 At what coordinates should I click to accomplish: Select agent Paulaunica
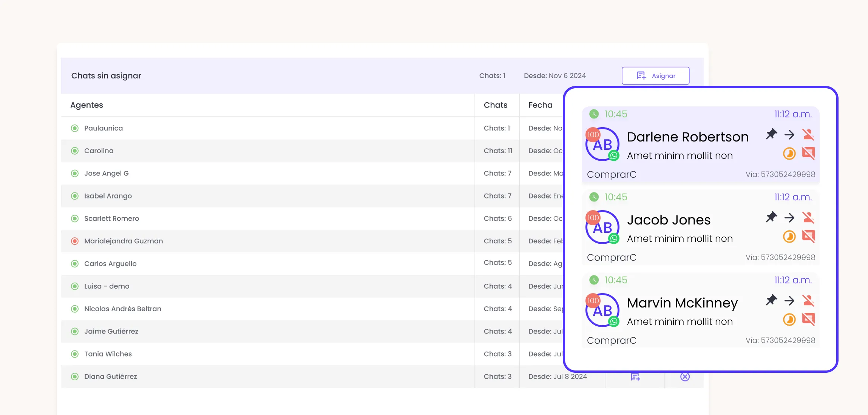[103, 128]
